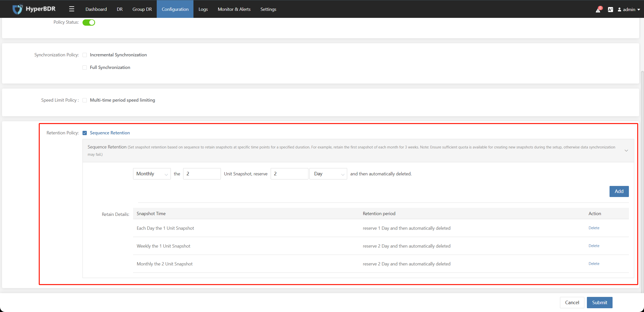Click the Snapshot Time column header
The height and width of the screenshot is (312, 644).
point(151,214)
